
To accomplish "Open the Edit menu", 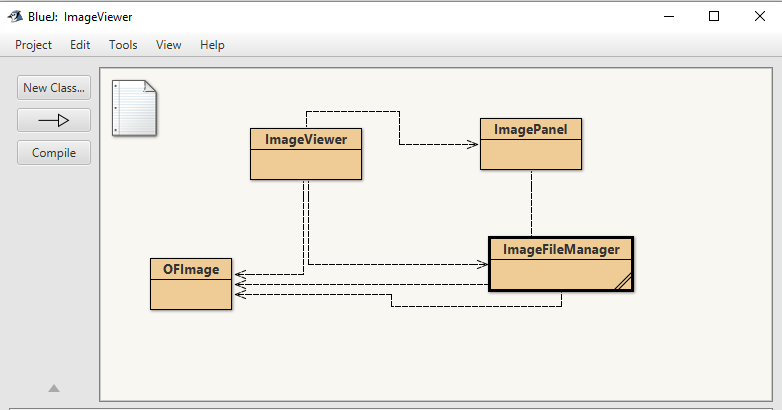I will coord(80,45).
